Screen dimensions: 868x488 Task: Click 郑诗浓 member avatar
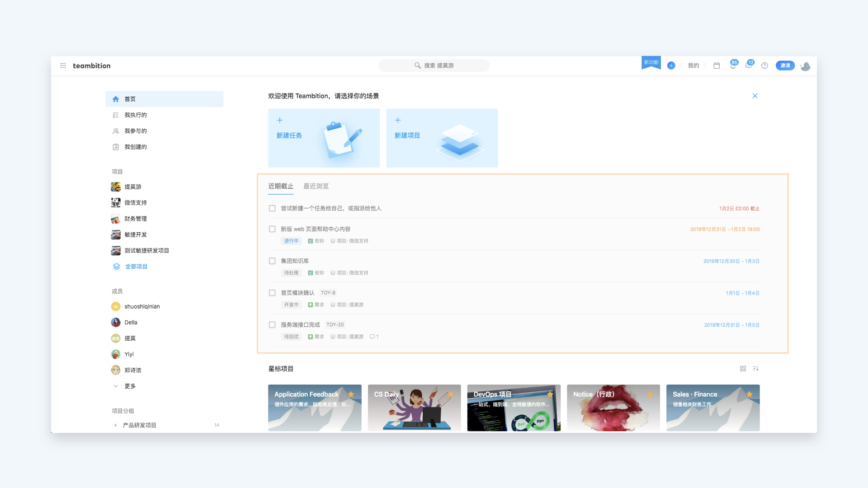[x=116, y=370]
